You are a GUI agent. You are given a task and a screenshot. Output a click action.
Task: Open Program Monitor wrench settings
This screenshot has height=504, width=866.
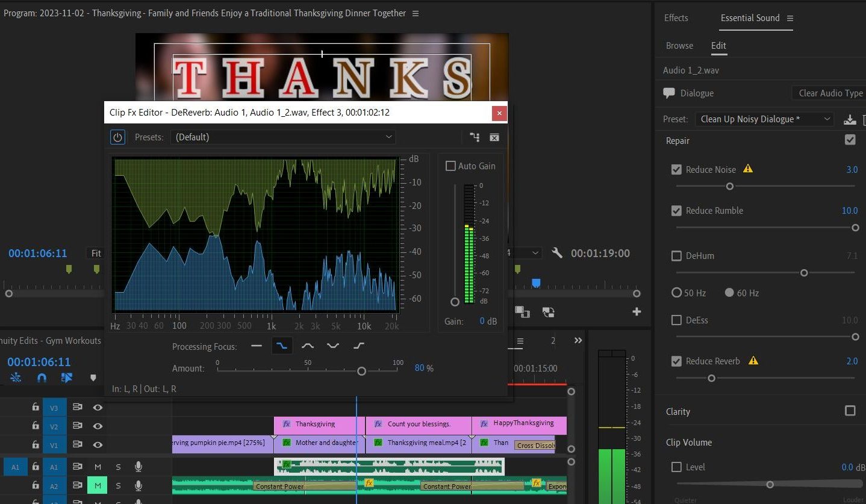557,254
